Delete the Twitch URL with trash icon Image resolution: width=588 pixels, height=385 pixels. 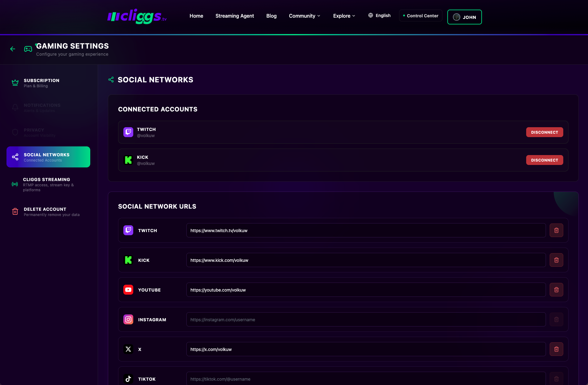tap(556, 230)
